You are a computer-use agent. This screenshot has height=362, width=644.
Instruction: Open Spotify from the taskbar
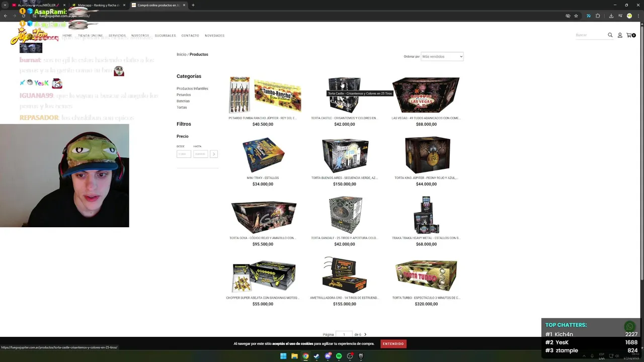[339, 356]
